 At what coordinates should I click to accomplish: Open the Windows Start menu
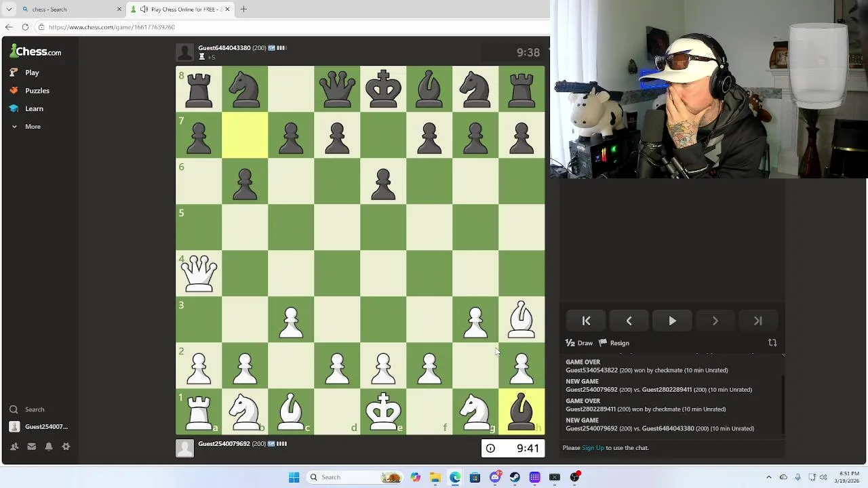point(294,477)
